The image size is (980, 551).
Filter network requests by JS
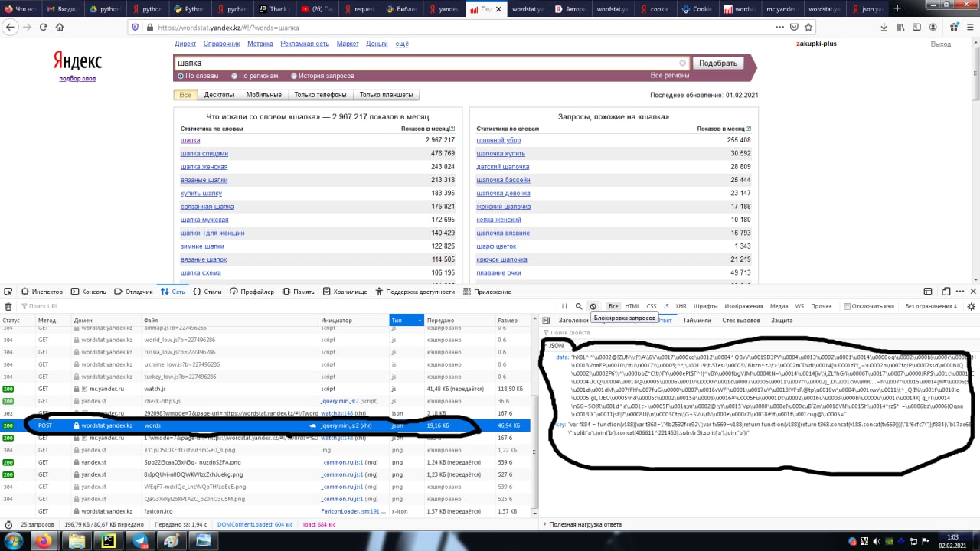pos(666,306)
